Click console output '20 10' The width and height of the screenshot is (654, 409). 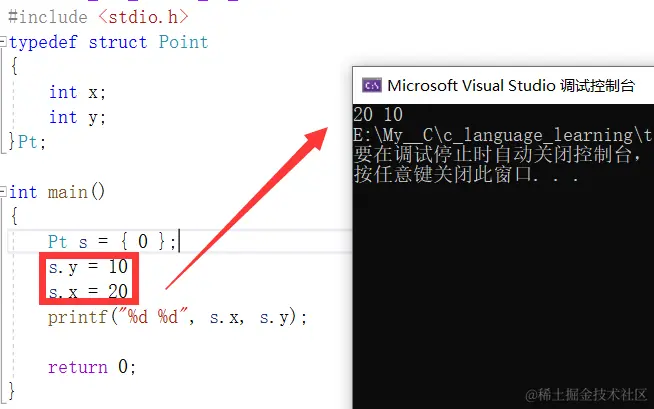(378, 114)
